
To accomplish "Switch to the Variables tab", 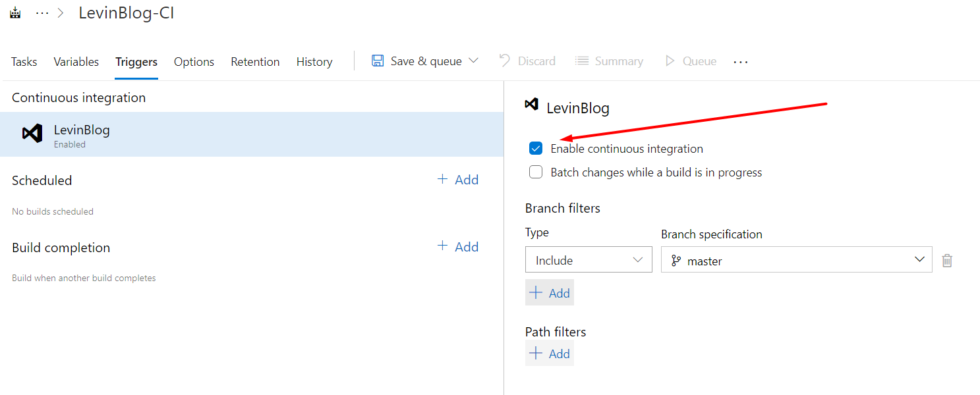I will pos(76,62).
